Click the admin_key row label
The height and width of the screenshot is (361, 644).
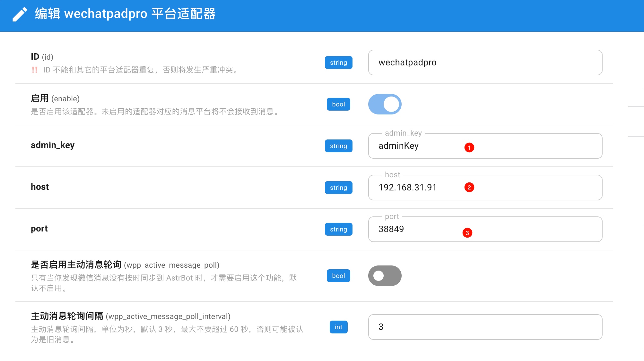52,145
